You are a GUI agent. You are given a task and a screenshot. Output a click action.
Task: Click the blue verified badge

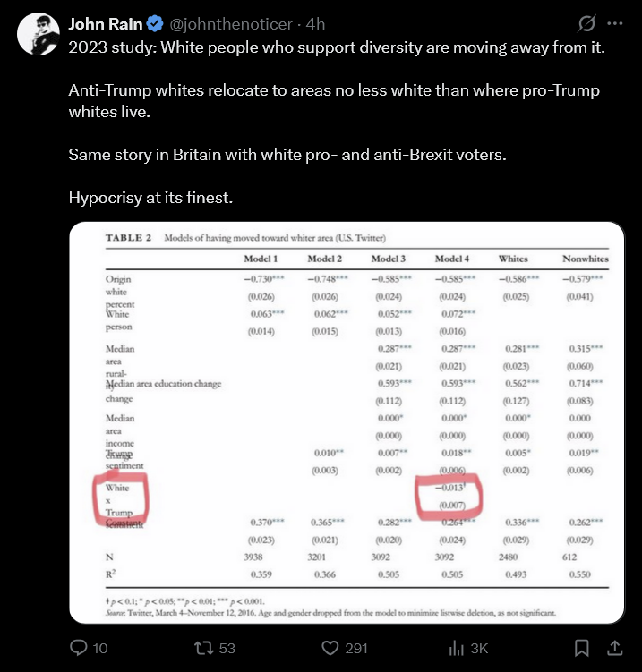tap(155, 24)
